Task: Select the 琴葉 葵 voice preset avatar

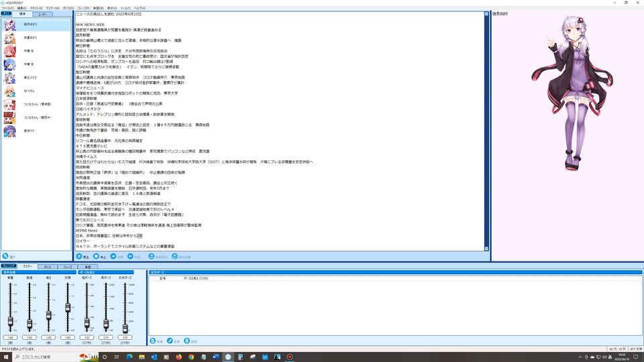Action: coord(9,64)
